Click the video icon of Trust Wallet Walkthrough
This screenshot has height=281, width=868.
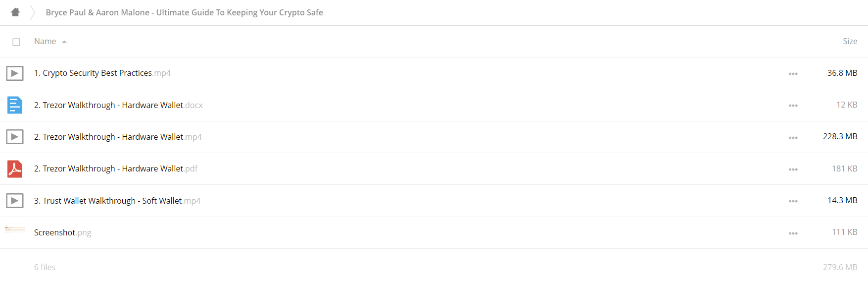click(x=15, y=201)
